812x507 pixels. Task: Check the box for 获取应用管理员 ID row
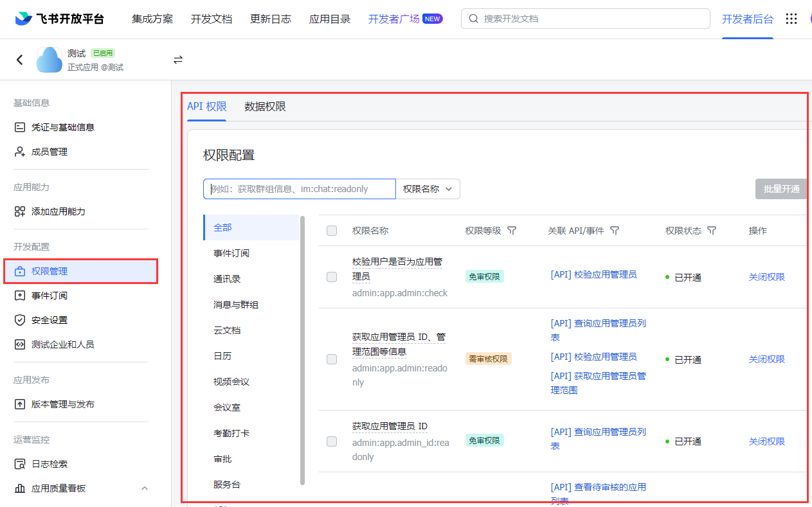[x=332, y=441]
